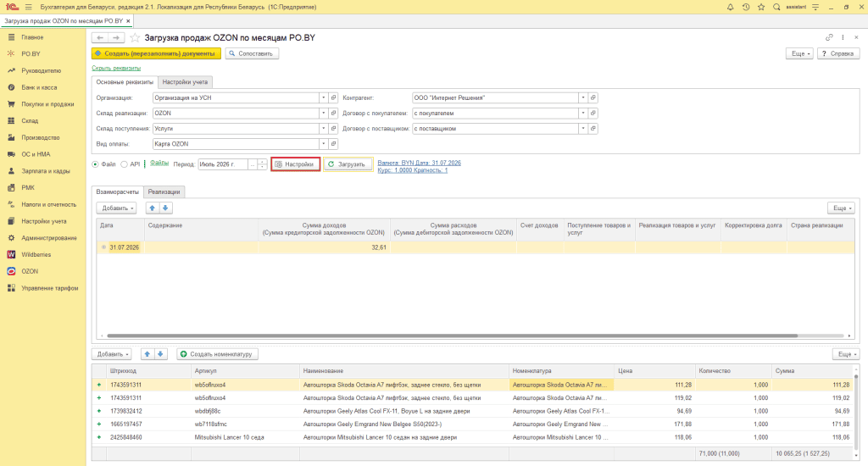Image resolution: width=868 pixels, height=466 pixels.
Task: Select the Файл radio option
Action: coord(95,164)
